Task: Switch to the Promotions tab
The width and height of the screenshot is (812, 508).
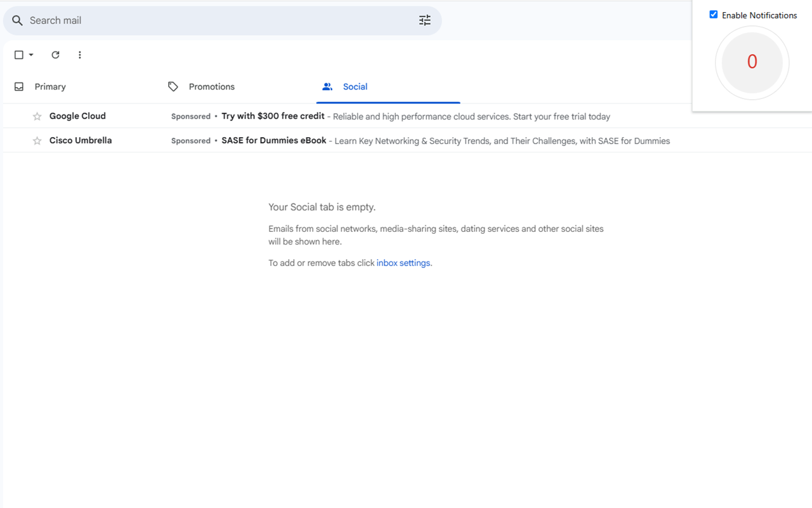Action: [x=211, y=86]
